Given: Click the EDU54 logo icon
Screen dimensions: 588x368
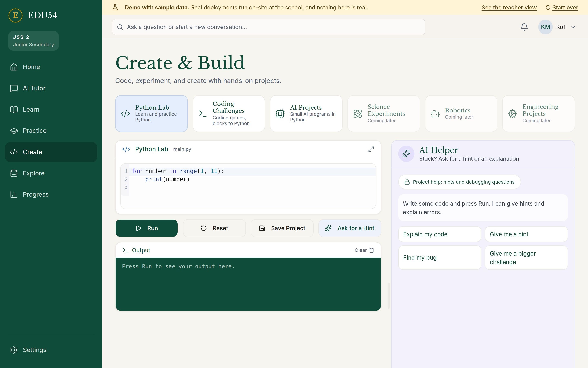Looking at the screenshot, I should coord(15,15).
